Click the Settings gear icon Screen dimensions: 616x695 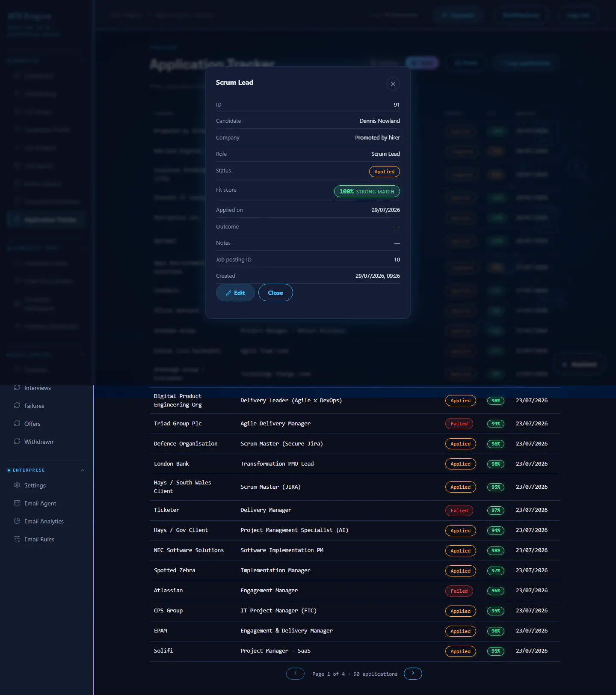pyautogui.click(x=17, y=485)
